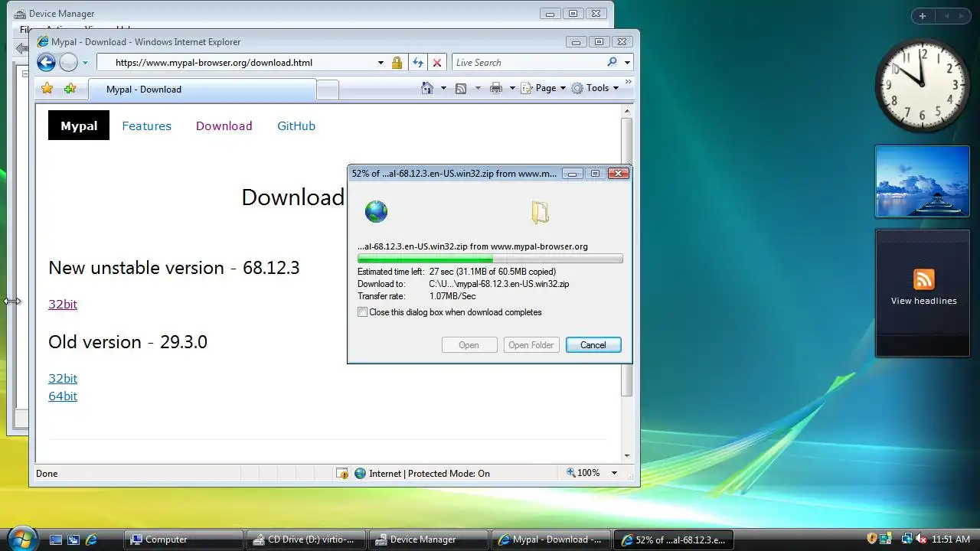Click 32bit link under Old version 29.3.0
The height and width of the screenshot is (551, 980).
tap(63, 378)
